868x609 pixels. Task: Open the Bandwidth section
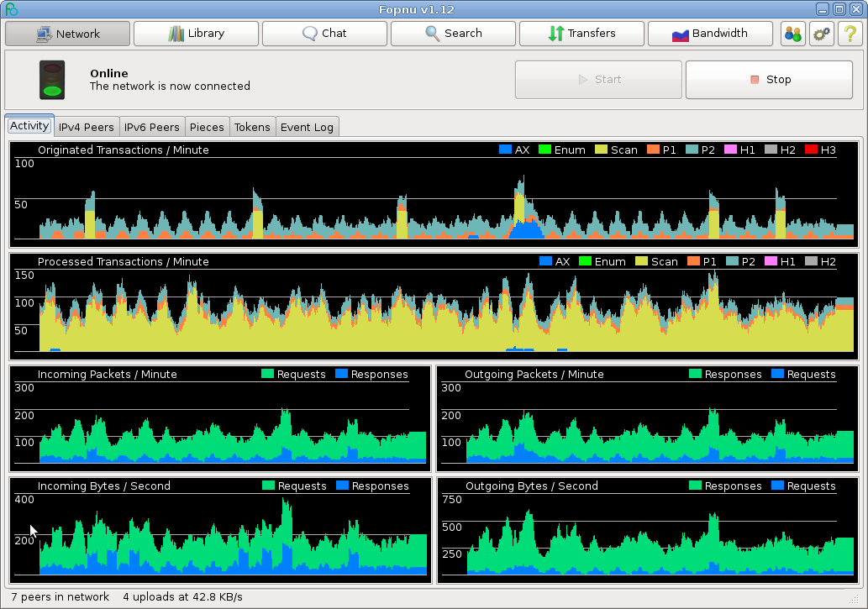(710, 34)
